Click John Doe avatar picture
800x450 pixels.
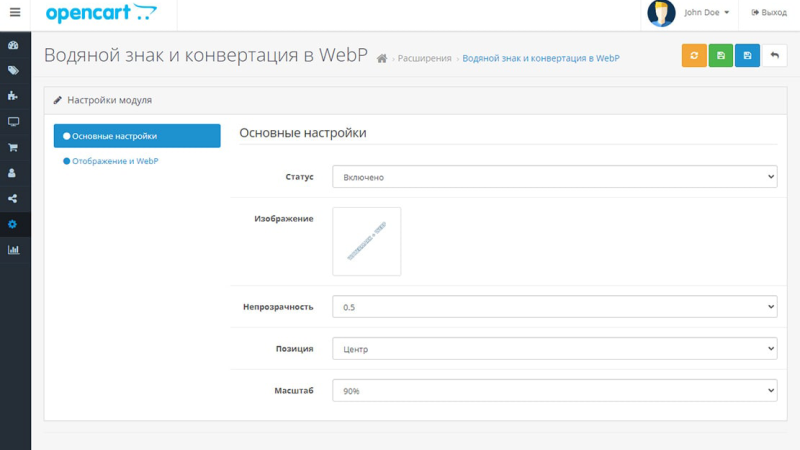(x=661, y=13)
